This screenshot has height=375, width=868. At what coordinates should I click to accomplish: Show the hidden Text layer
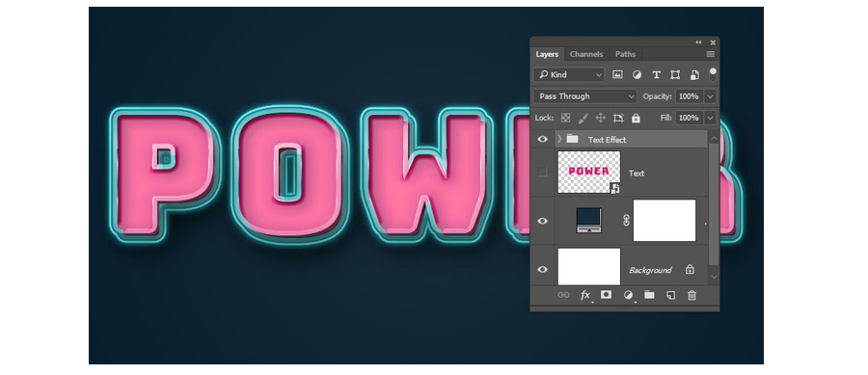pyautogui.click(x=542, y=173)
